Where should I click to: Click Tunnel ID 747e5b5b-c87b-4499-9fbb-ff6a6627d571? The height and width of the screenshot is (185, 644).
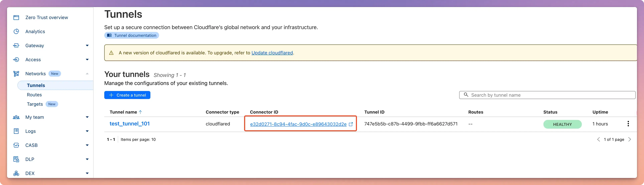(x=411, y=124)
